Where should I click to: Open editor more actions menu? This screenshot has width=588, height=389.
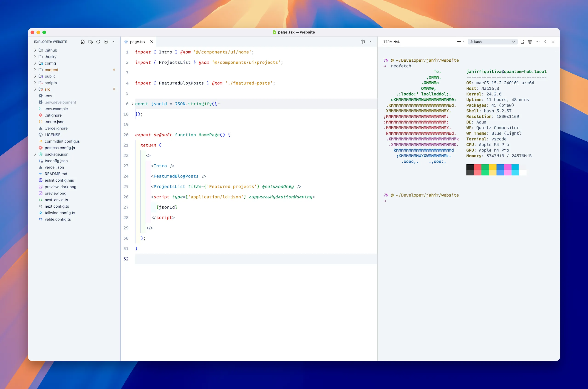(x=370, y=42)
